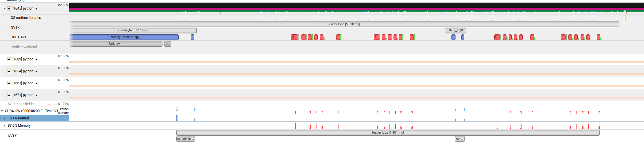Select the 83.6% Memory row label
Image resolution: width=644 pixels, height=147 pixels.
19,126
